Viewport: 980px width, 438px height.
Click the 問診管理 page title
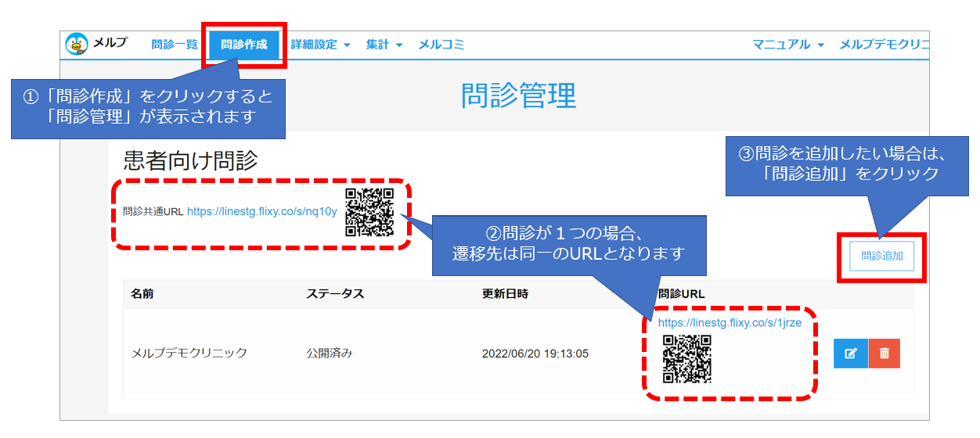click(x=518, y=95)
